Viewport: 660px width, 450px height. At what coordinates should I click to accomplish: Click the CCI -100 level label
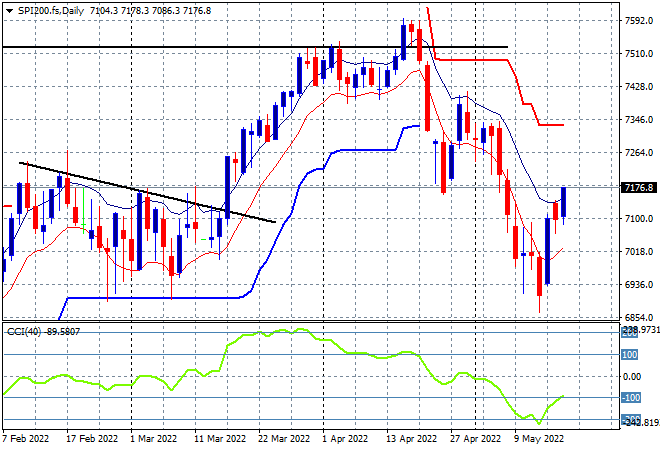pyautogui.click(x=631, y=398)
